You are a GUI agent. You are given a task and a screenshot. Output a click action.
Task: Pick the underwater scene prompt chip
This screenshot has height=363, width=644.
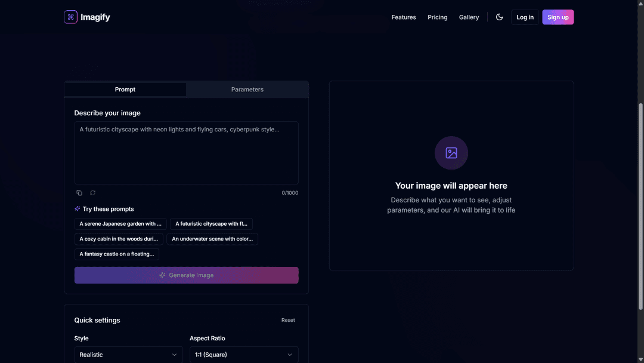click(x=212, y=239)
